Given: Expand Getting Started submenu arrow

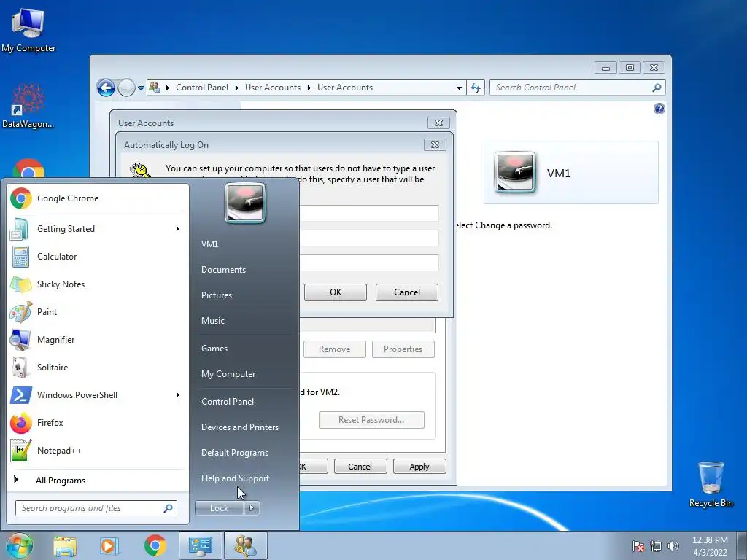Looking at the screenshot, I should (x=178, y=229).
